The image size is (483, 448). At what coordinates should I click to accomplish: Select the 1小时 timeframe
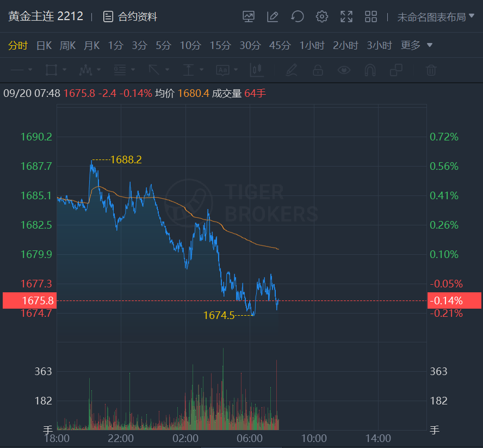click(312, 45)
